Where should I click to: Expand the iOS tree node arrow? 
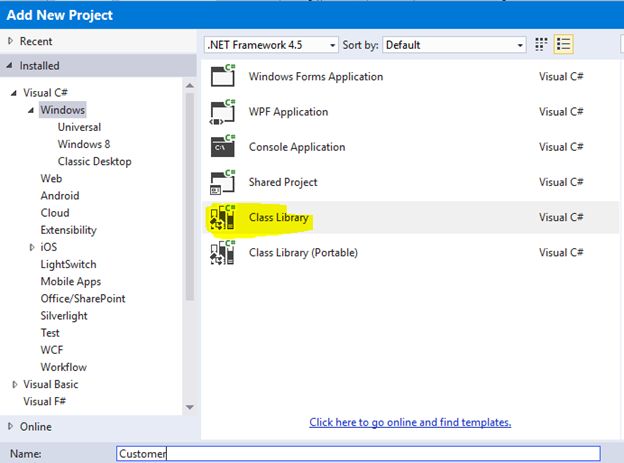pos(32,247)
